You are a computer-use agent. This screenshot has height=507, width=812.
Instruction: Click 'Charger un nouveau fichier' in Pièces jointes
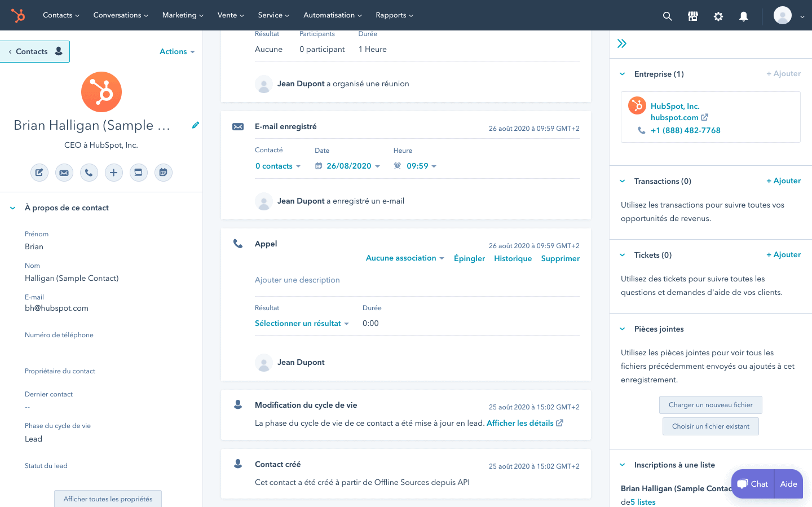point(710,405)
